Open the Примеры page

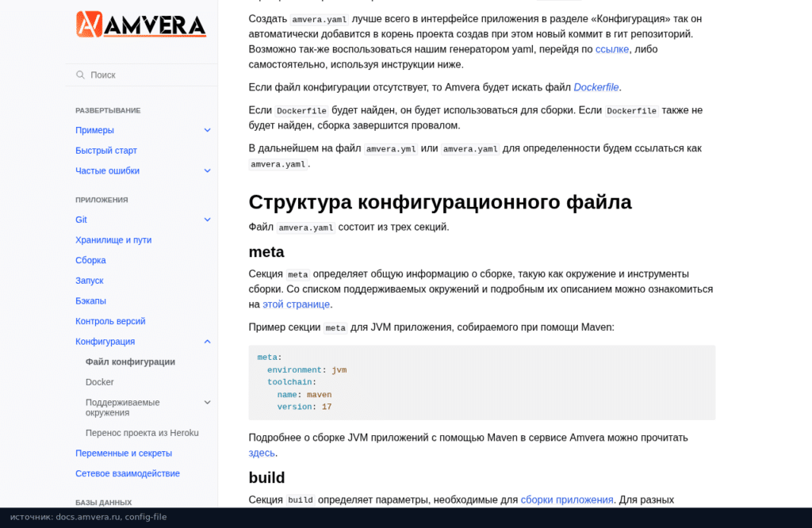click(x=95, y=130)
